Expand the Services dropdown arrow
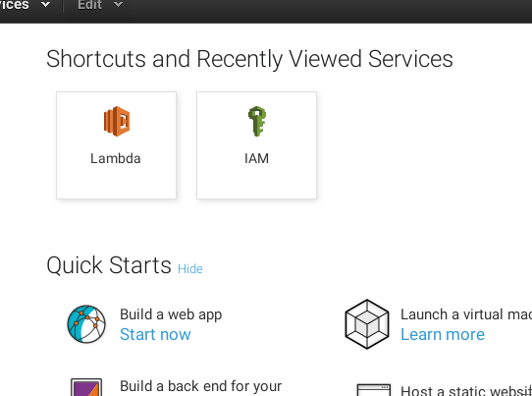 (45, 4)
